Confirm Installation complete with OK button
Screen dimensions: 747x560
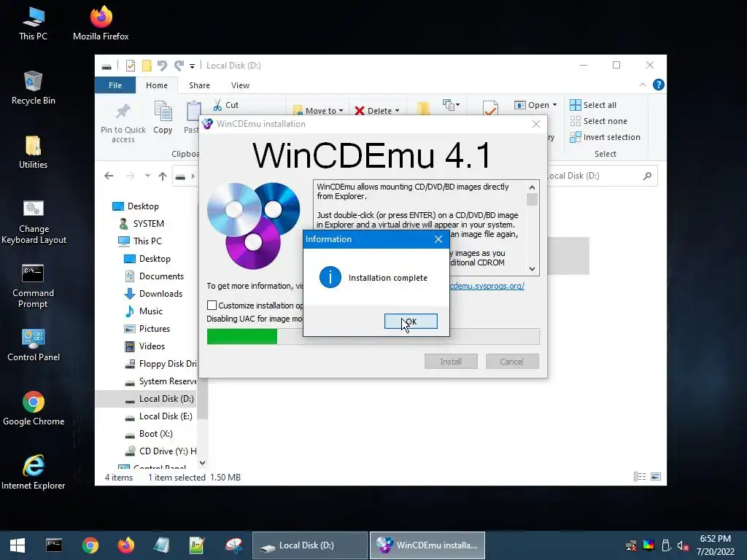coord(411,322)
